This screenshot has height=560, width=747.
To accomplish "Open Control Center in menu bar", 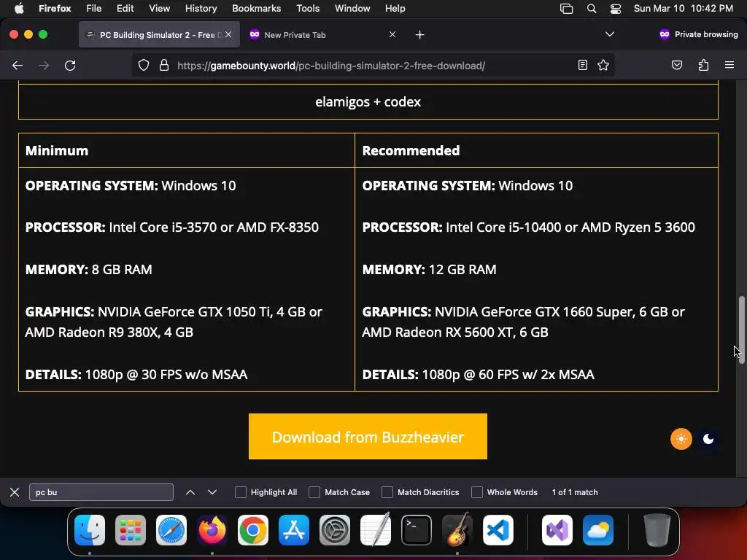I will coord(616,9).
